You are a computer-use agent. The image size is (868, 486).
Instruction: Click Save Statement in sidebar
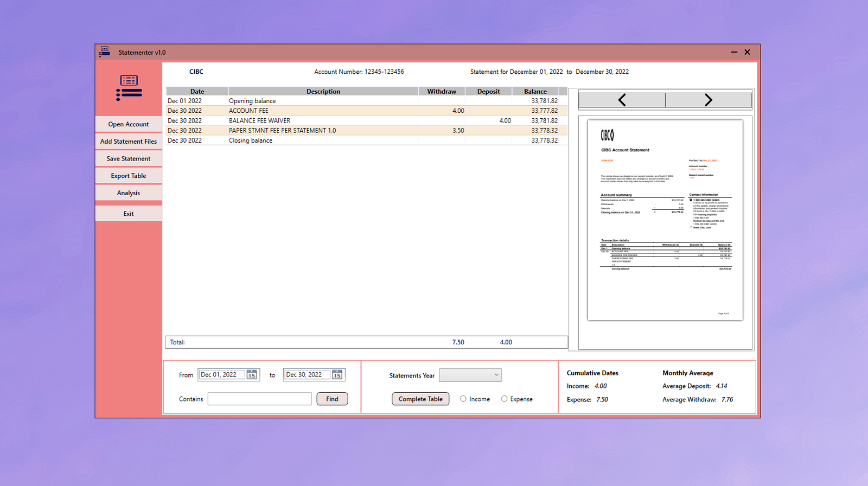pos(129,158)
